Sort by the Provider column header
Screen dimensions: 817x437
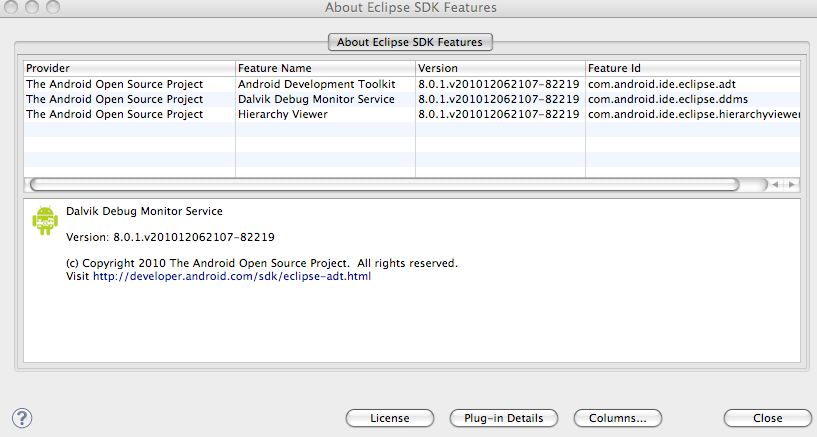129,68
